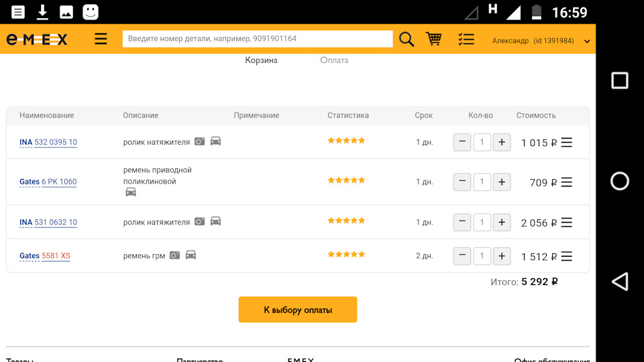Open car applicability icon for INA 532 0395 10
Viewport: 644px width, 362px height.
point(215,141)
